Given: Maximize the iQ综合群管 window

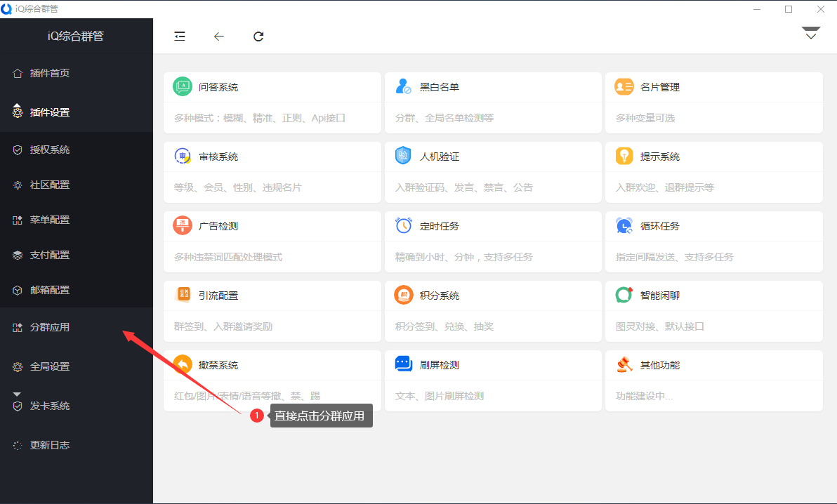Looking at the screenshot, I should 789,9.
